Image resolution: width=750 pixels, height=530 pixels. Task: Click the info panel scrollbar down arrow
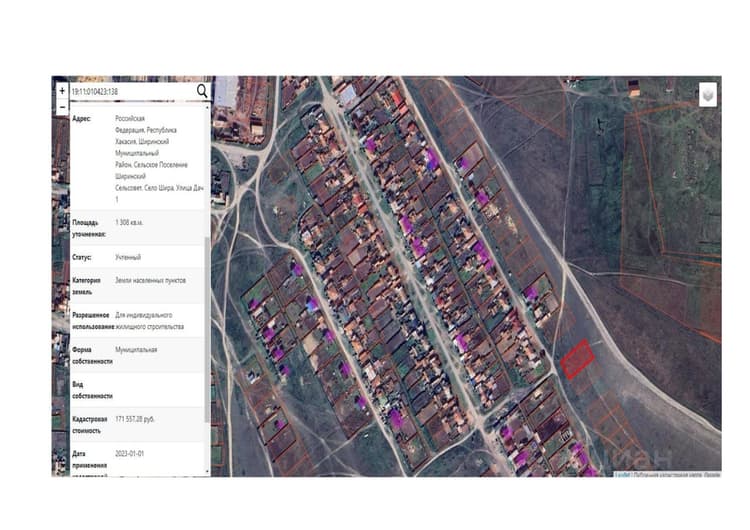[x=207, y=471]
